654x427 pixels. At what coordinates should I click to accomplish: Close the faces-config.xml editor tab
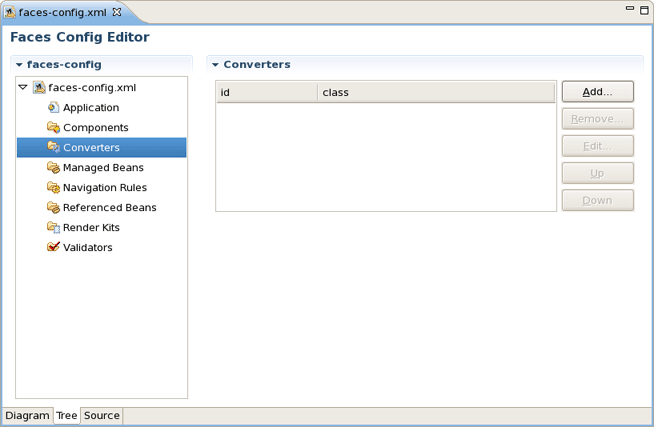(x=117, y=11)
